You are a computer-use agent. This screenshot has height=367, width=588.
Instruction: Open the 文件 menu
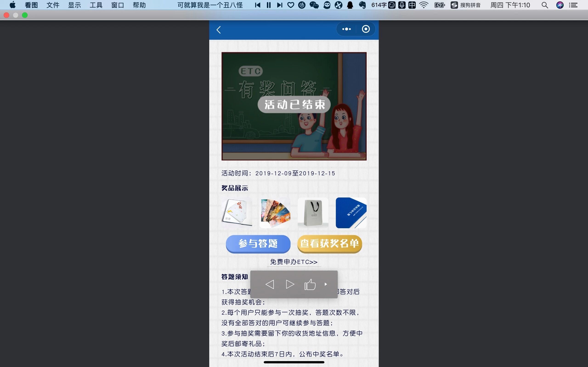(x=53, y=5)
